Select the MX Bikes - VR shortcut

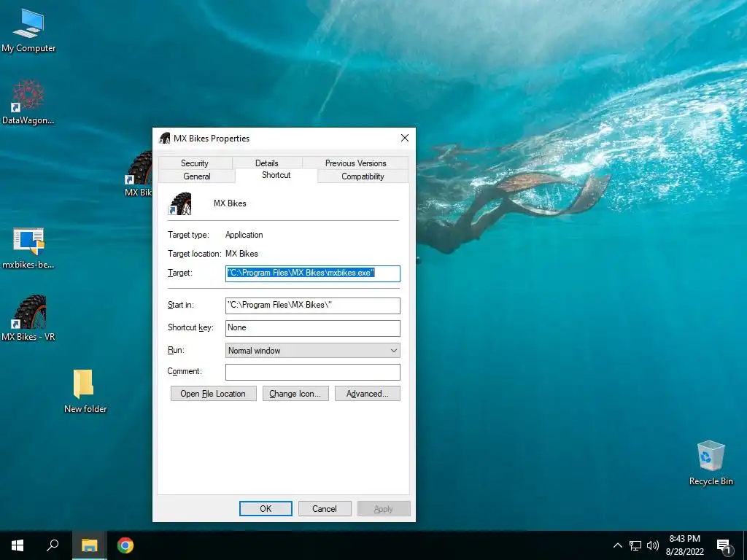point(28,318)
